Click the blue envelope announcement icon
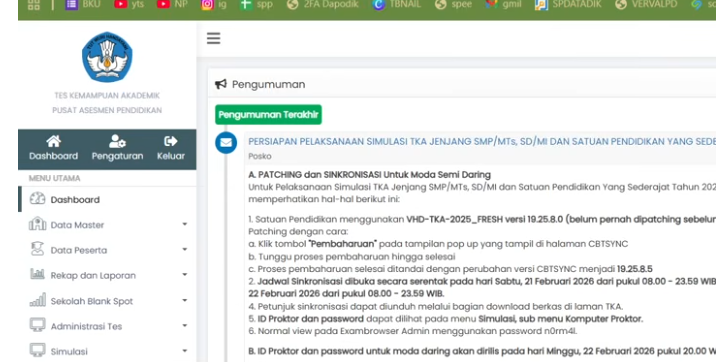716x362 pixels. coord(226,143)
